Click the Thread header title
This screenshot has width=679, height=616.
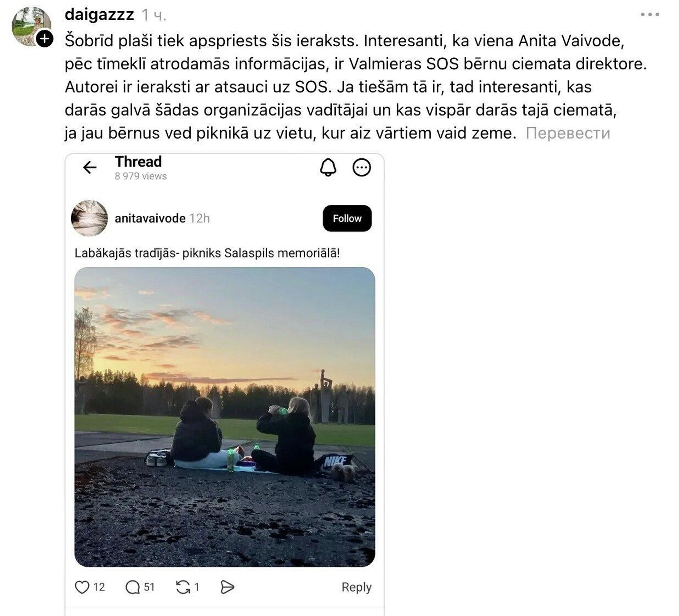coord(138,162)
